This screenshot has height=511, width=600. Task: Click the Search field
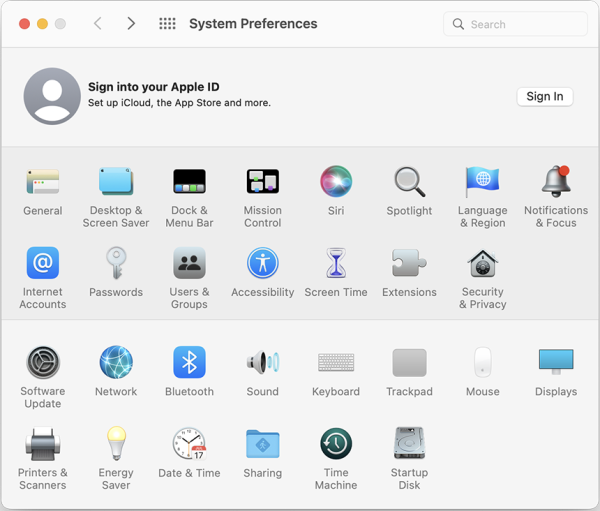click(x=515, y=24)
